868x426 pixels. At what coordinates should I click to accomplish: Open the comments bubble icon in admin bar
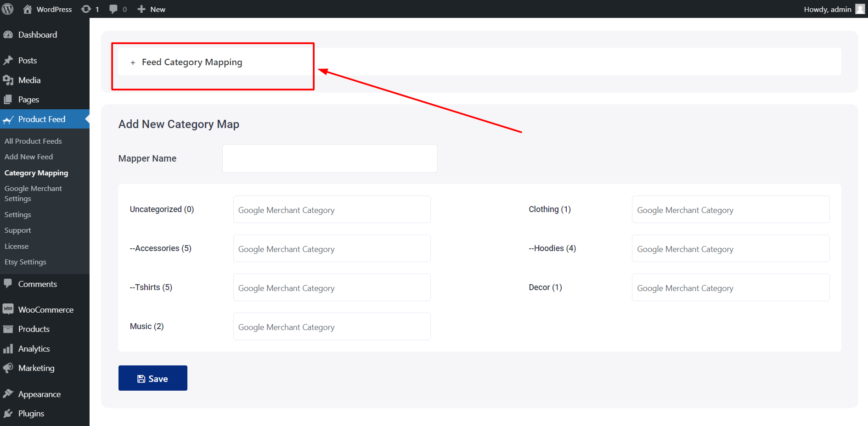click(113, 9)
